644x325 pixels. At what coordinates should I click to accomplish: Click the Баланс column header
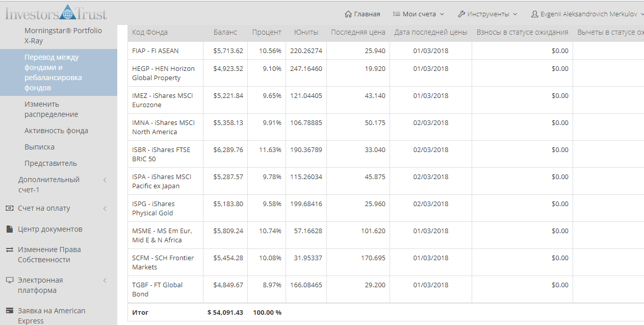(x=225, y=32)
